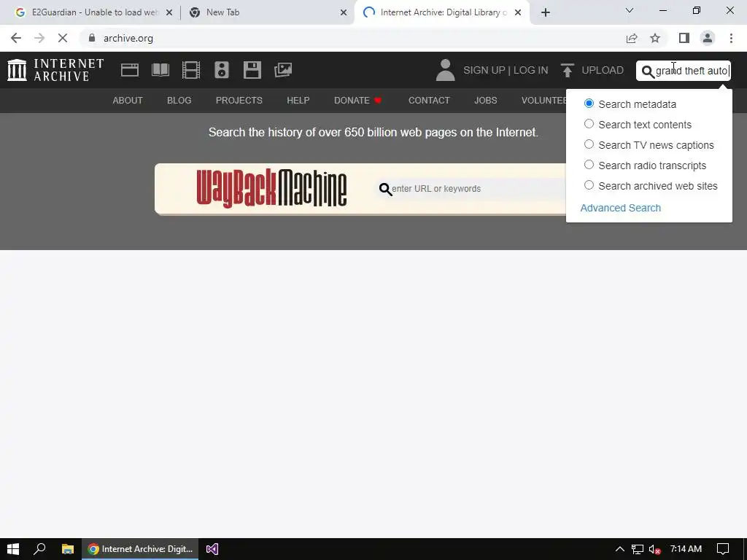Open the HELP menu item
Screen dimensions: 747x560
click(x=298, y=101)
